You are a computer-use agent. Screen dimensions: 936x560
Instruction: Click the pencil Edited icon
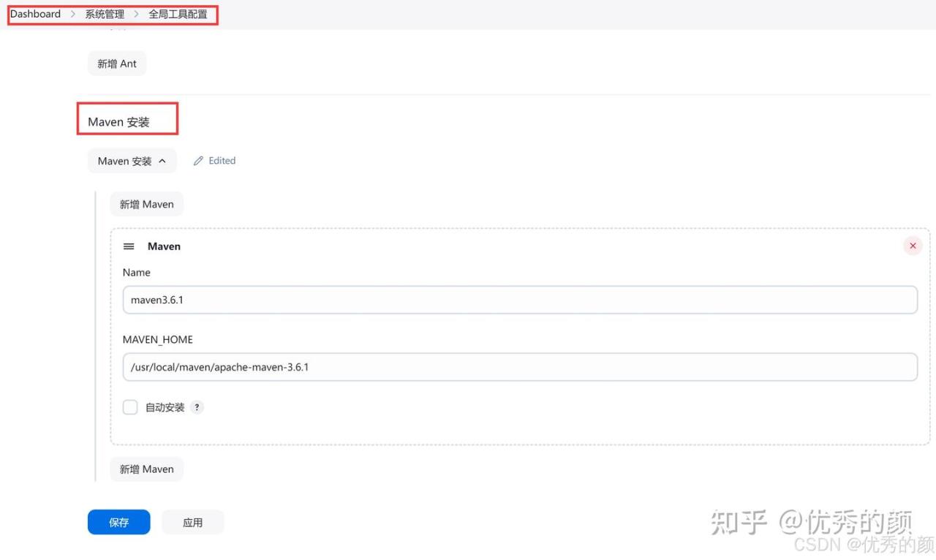tap(198, 161)
